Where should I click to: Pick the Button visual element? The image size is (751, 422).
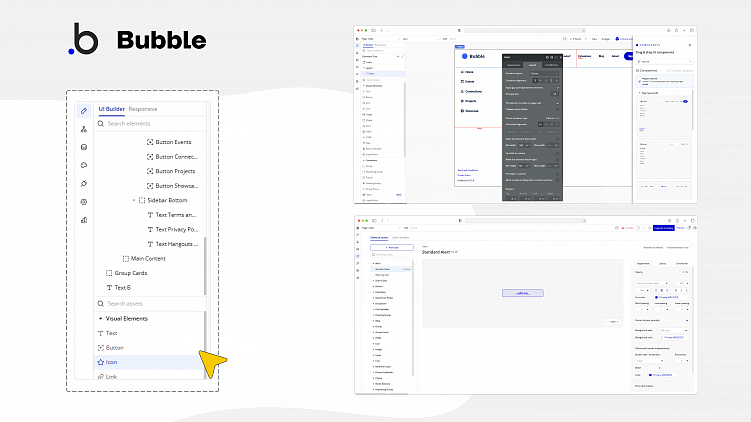(x=111, y=348)
